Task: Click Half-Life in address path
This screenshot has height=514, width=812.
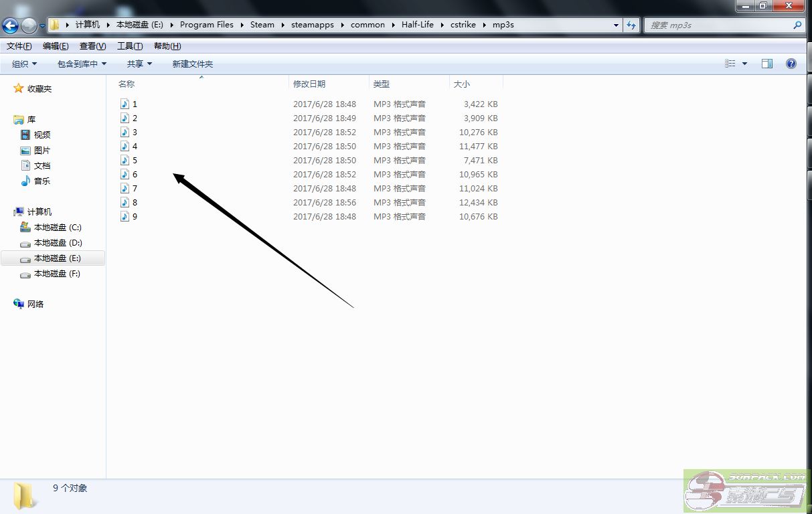Action: 418,25
